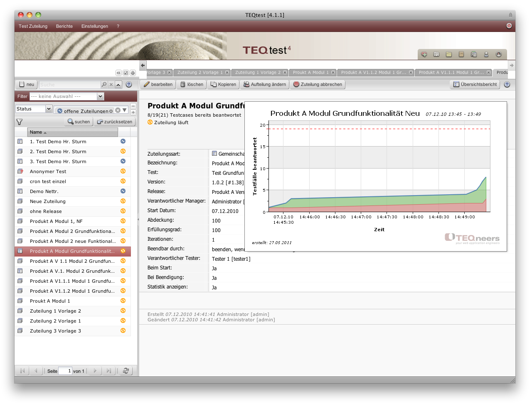Viewport: 532px width, 406px height.
Task: Open the ? help menu
Action: [118, 26]
